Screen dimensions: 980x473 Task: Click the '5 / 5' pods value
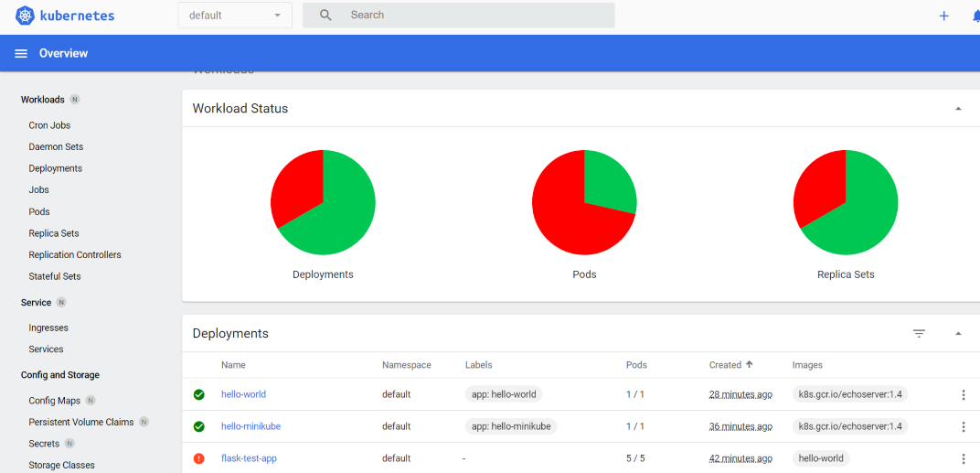pyautogui.click(x=635, y=458)
